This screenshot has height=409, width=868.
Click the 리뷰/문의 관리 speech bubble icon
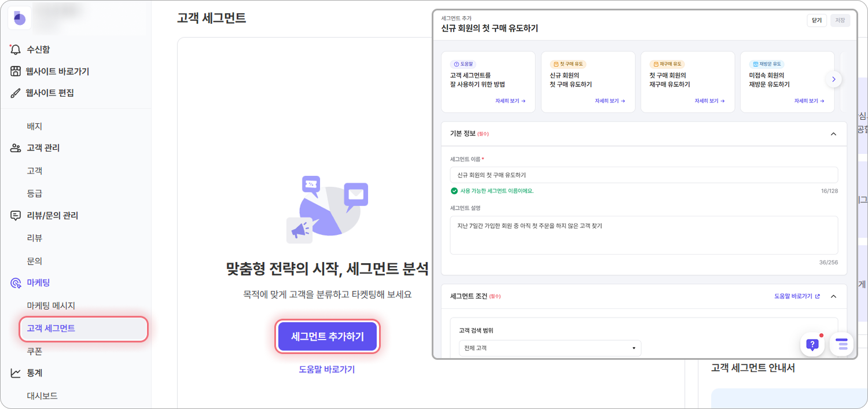pos(16,216)
